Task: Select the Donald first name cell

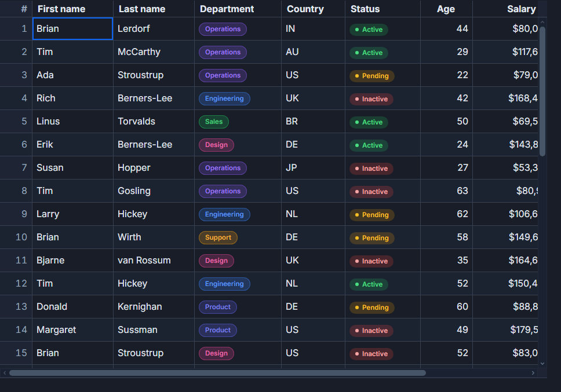Action: point(72,307)
